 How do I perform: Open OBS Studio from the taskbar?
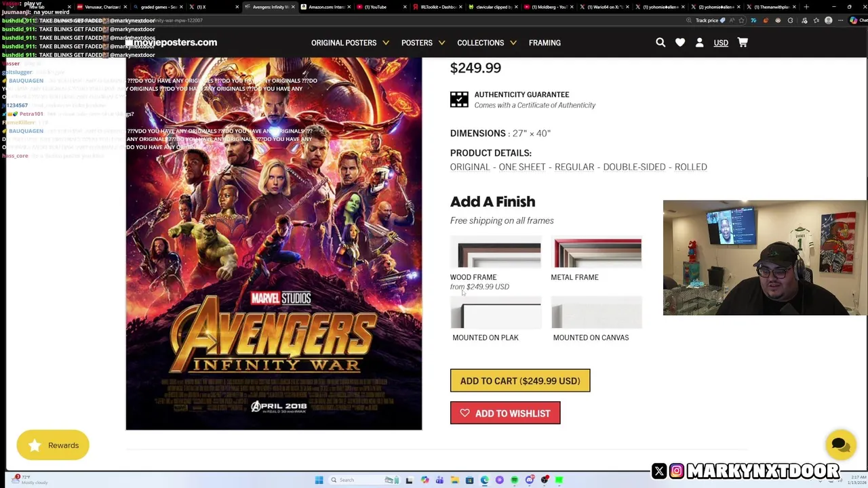pos(544,480)
